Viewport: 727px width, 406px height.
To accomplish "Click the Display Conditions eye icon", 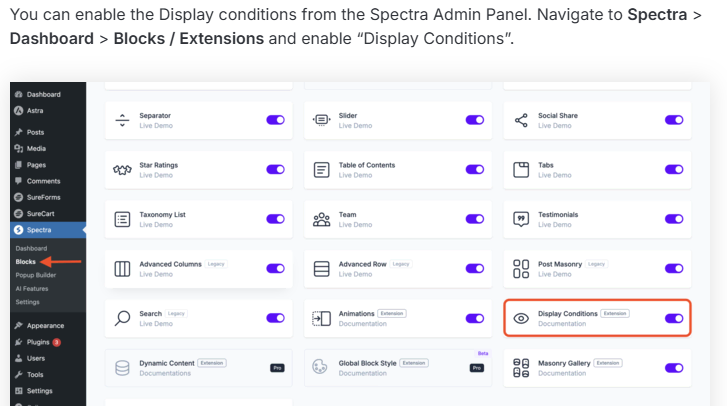I will (x=521, y=318).
